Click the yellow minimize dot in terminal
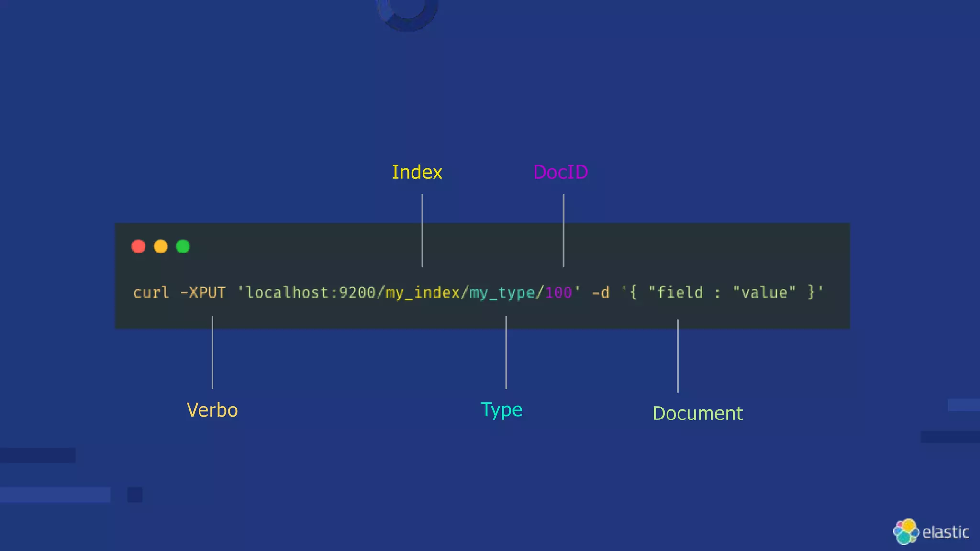Image resolution: width=980 pixels, height=551 pixels. [x=161, y=246]
